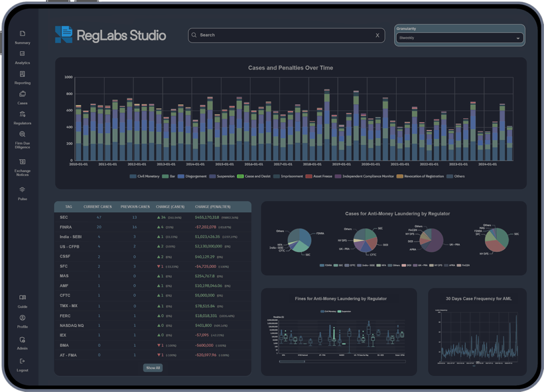Toggle the Bar legend series
The height and width of the screenshot is (392, 544).
coord(168,176)
